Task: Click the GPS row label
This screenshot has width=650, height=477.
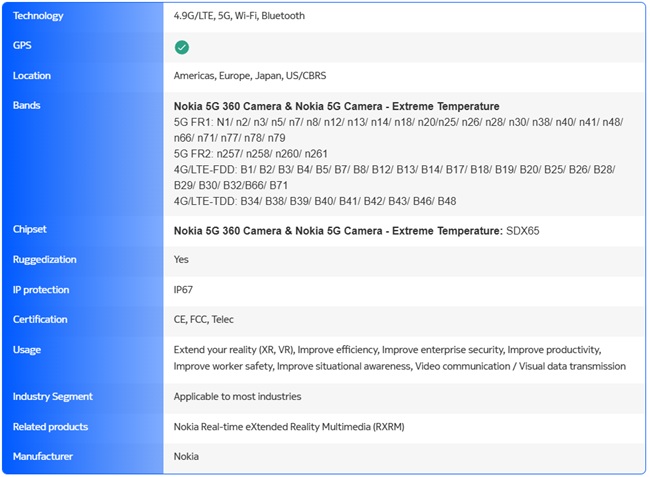Action: (x=23, y=46)
